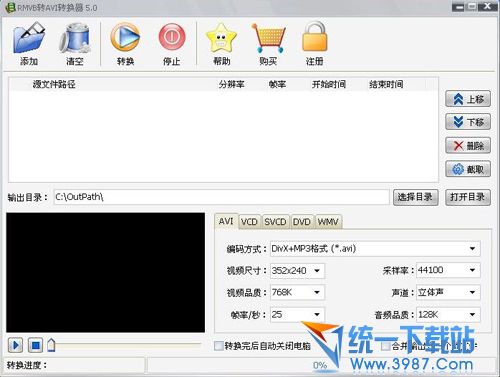Click the 添加 add-file folder icon
The height and width of the screenshot is (377, 500).
click(29, 37)
